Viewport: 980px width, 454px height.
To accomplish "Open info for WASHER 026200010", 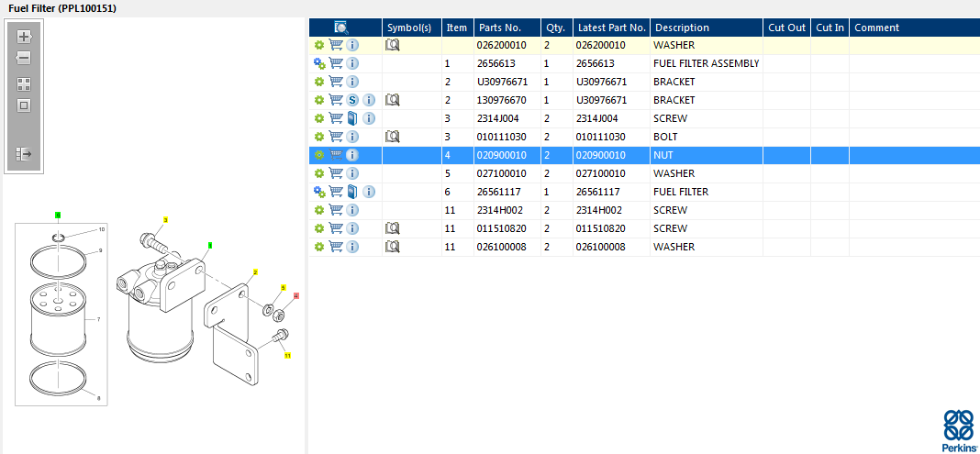I will coord(352,45).
